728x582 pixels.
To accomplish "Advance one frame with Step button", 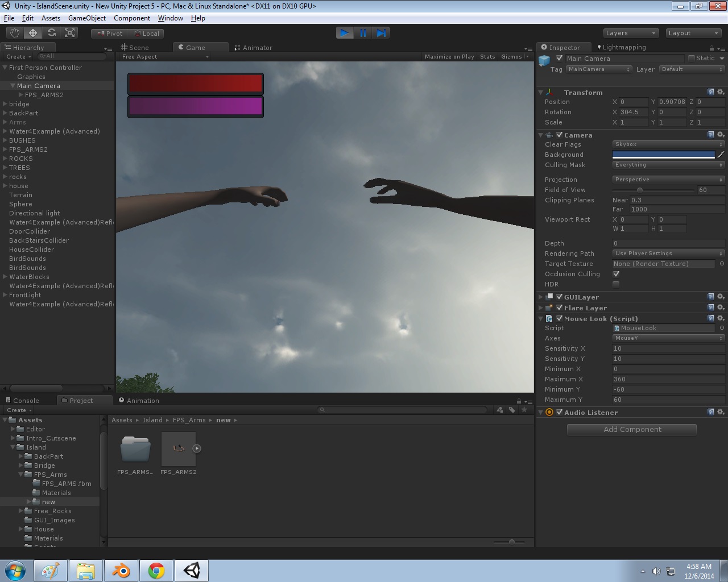I will pyautogui.click(x=381, y=33).
